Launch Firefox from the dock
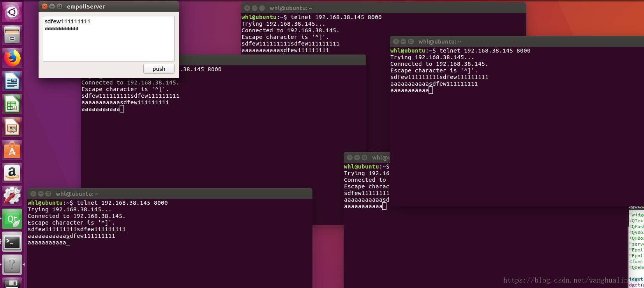This screenshot has height=288, width=644. [12, 58]
